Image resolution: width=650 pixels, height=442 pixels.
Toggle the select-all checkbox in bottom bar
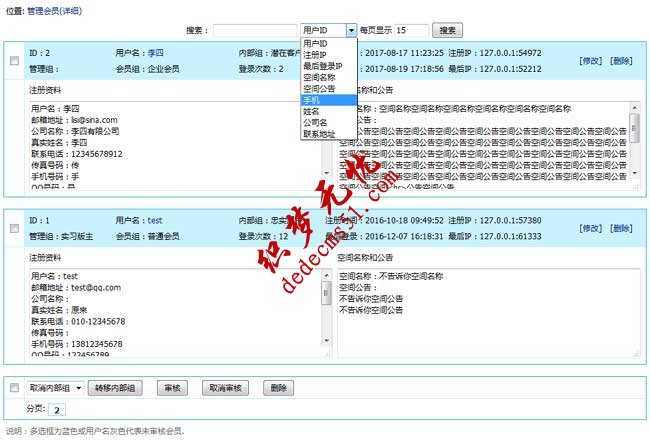pos(15,388)
